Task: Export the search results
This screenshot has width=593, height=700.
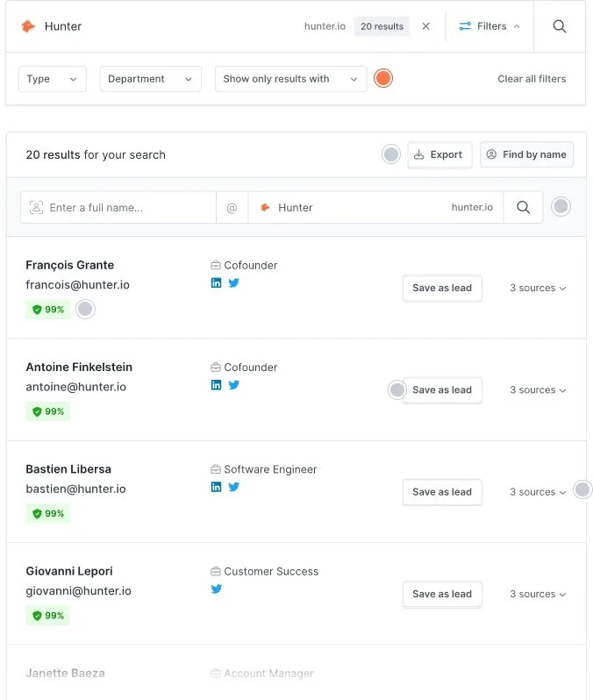Action: click(439, 155)
